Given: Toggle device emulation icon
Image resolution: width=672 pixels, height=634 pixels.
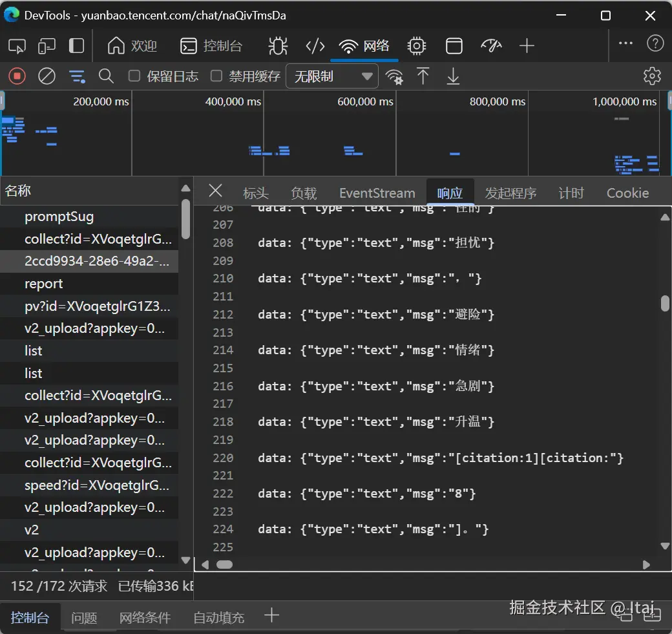Looking at the screenshot, I should click(x=47, y=45).
